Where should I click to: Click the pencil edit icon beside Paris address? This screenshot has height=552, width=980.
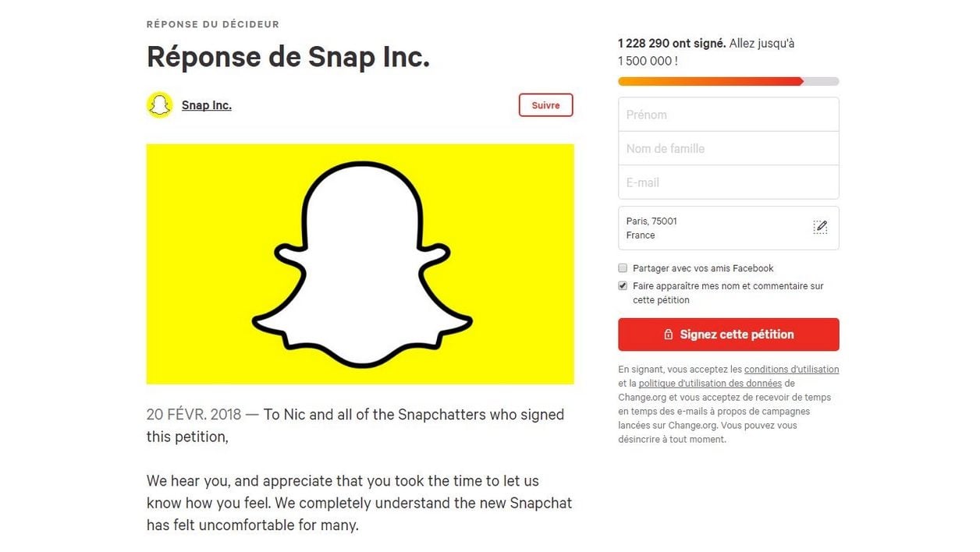(820, 227)
